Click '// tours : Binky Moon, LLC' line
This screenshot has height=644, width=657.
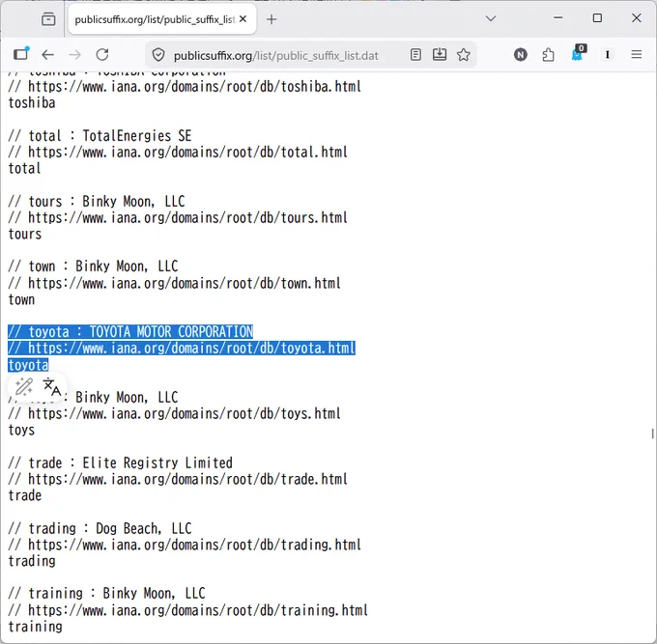(x=97, y=202)
